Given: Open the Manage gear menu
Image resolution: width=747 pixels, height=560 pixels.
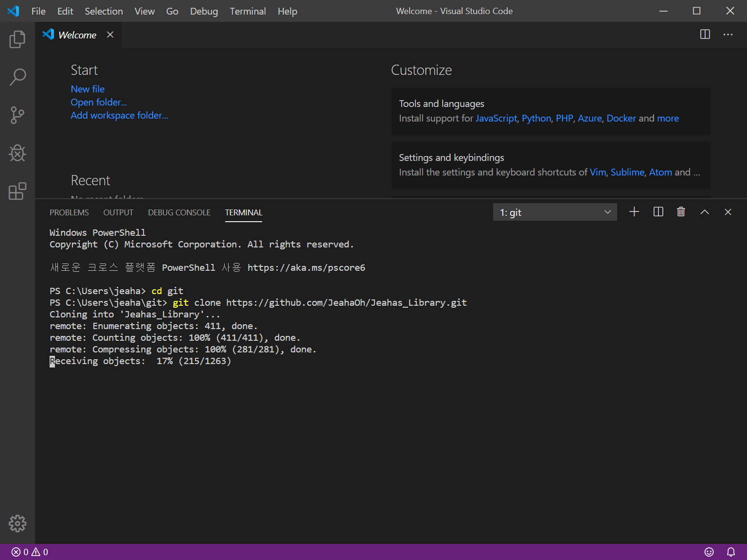Looking at the screenshot, I should tap(18, 524).
